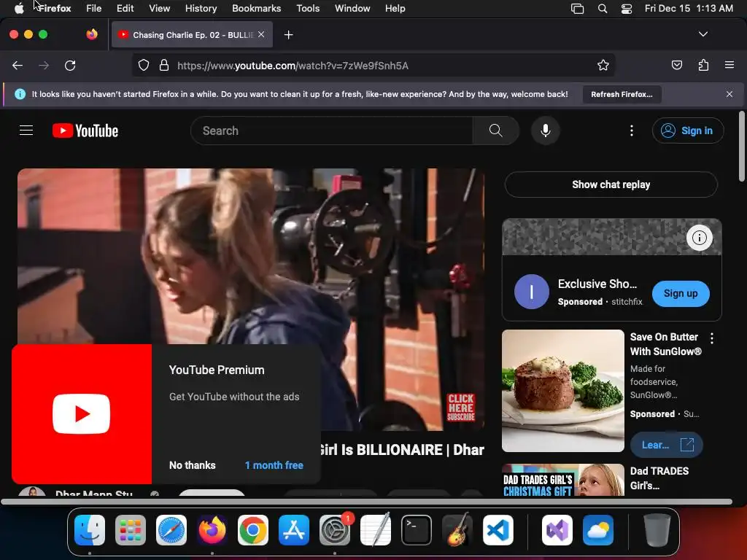
Task: Click the YouTube logo home link
Action: [85, 131]
